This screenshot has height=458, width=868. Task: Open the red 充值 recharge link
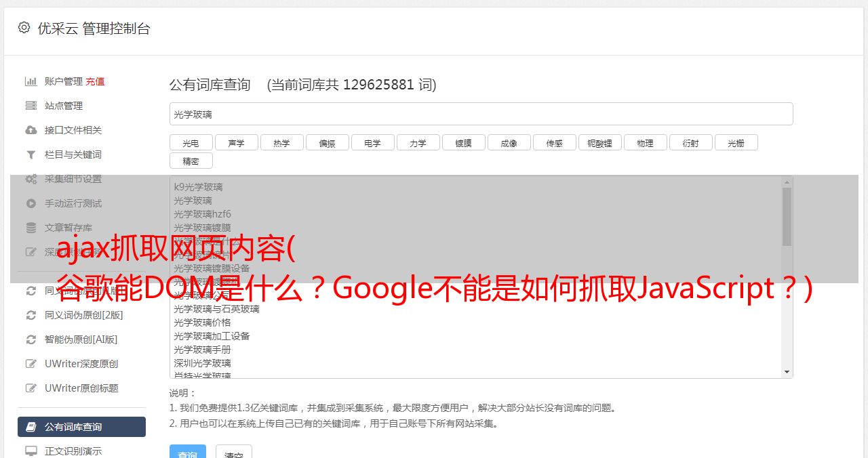point(95,81)
